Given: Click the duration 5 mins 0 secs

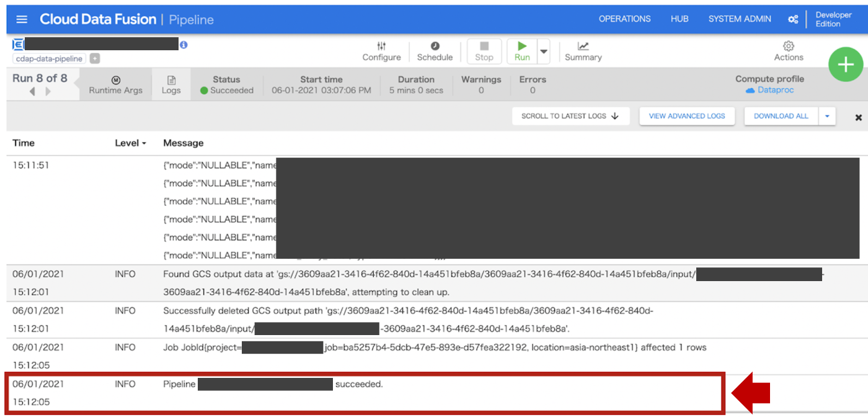Looking at the screenshot, I should 416,91.
